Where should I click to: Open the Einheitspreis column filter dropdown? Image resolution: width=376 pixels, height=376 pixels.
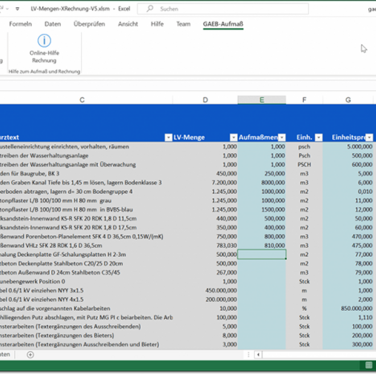click(x=369, y=137)
